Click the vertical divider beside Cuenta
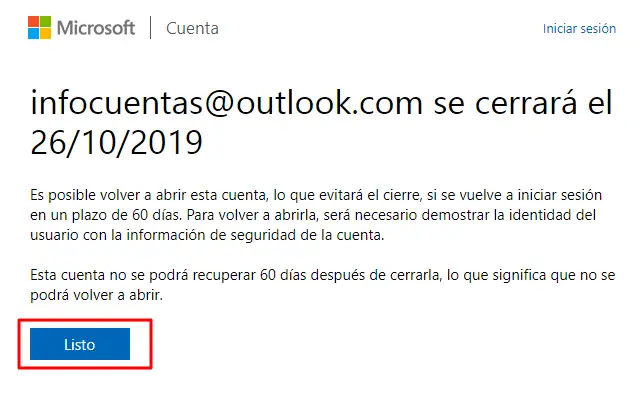Screen dimensions: 643x416 (150, 27)
